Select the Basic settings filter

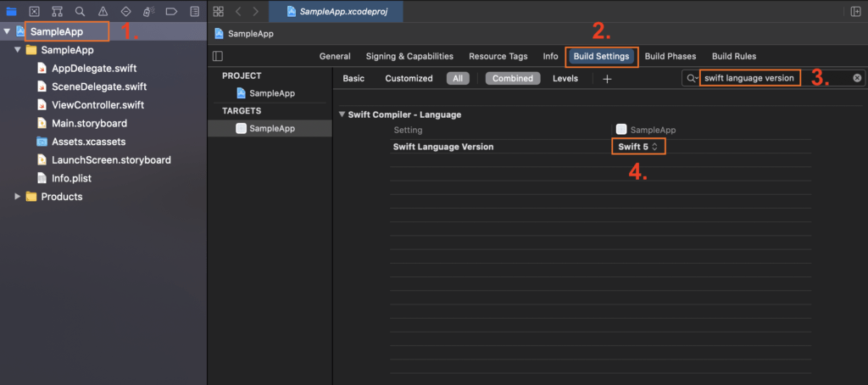click(353, 79)
